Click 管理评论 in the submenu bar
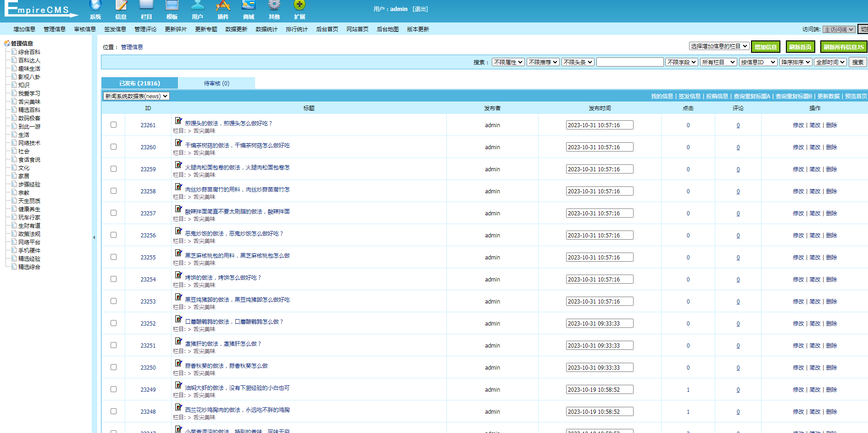The image size is (868, 433). pyautogui.click(x=145, y=29)
